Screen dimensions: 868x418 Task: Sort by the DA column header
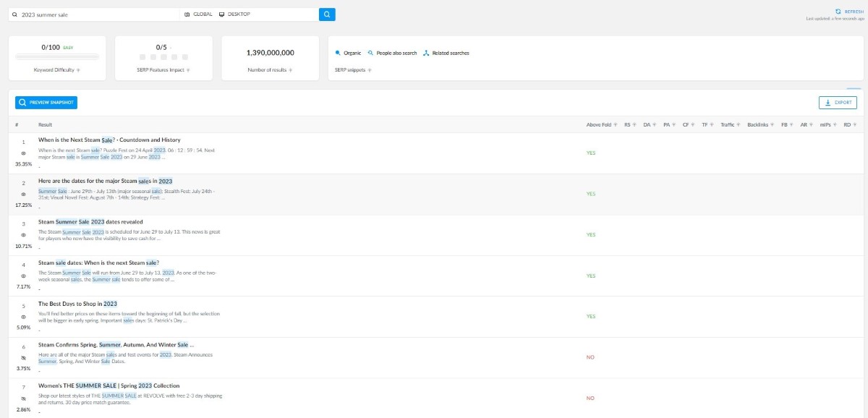point(650,124)
